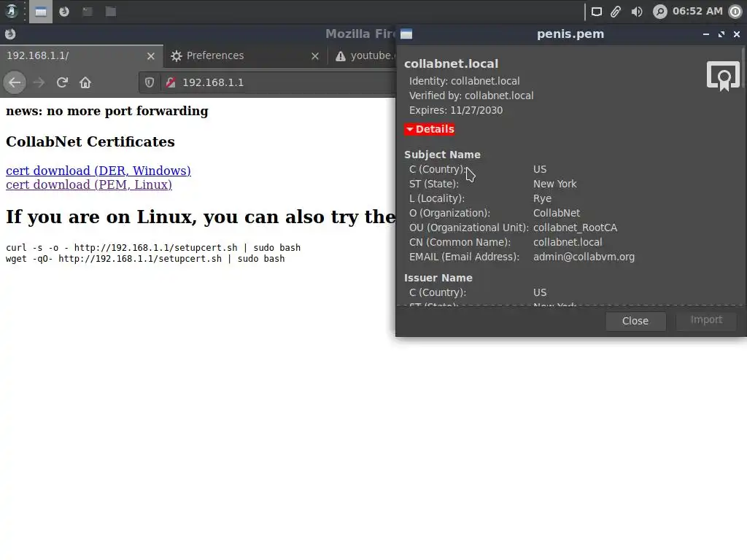
Task: Follow the cert download (DER, Windows) link
Action: (98, 171)
